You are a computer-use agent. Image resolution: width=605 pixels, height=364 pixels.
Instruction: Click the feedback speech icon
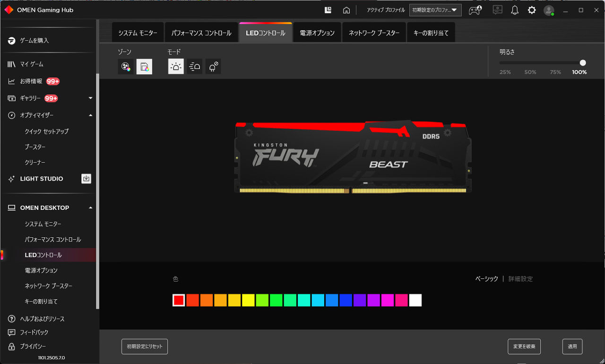coord(12,332)
